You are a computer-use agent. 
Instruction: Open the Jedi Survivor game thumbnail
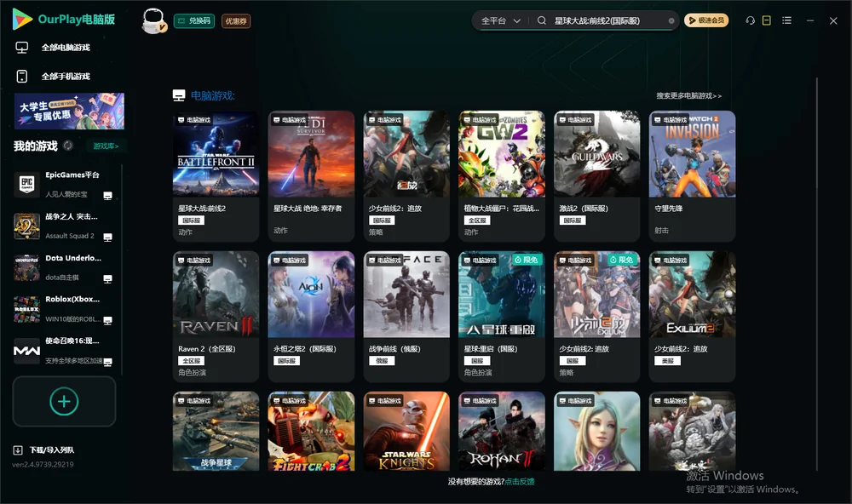click(311, 154)
